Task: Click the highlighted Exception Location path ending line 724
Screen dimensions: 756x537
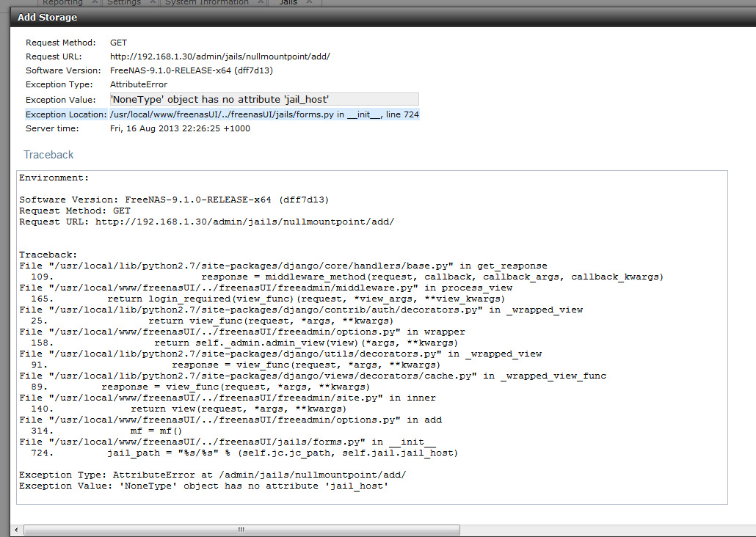Action: click(265, 114)
